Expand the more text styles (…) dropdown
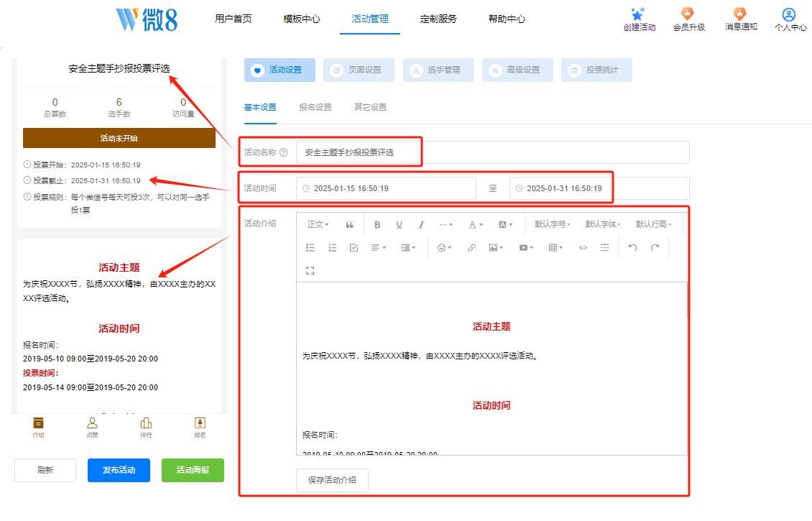Viewport: 812px width, 521px height. 446,225
